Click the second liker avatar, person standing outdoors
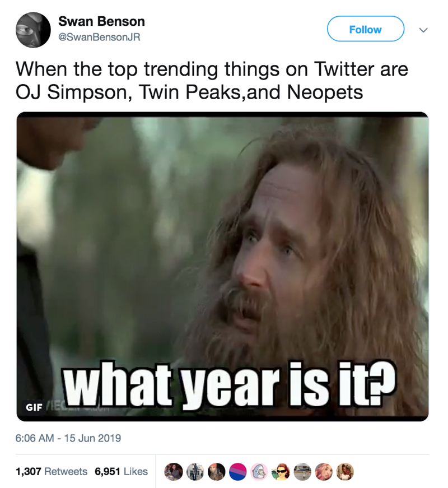This screenshot has height=488, width=448. (194, 471)
